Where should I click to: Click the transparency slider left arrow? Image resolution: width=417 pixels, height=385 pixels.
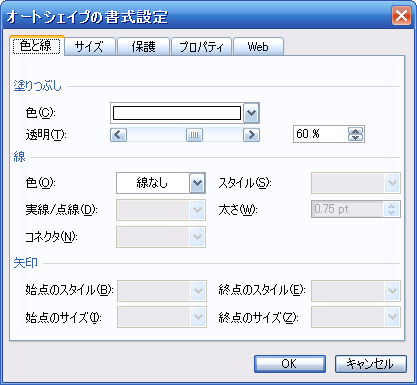coord(118,135)
